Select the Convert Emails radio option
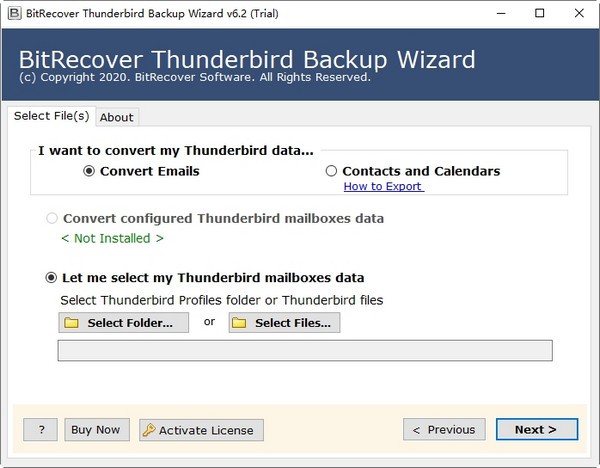This screenshot has height=468, width=600. pos(89,171)
